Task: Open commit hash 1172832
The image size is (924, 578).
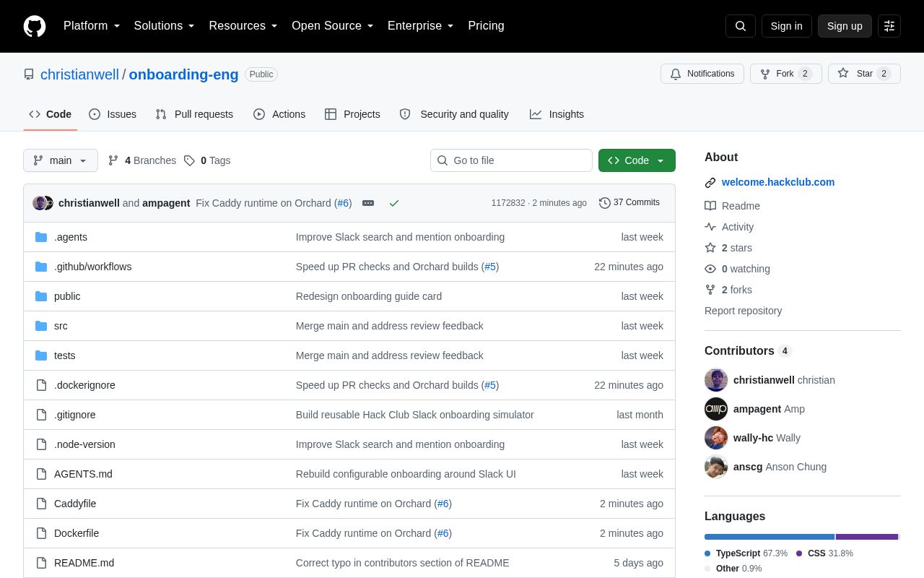Action: [508, 203]
